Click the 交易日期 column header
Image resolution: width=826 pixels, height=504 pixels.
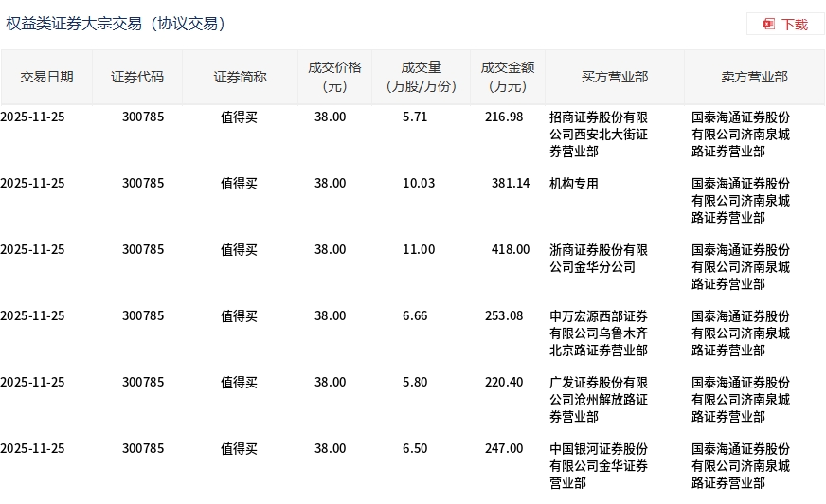46,77
